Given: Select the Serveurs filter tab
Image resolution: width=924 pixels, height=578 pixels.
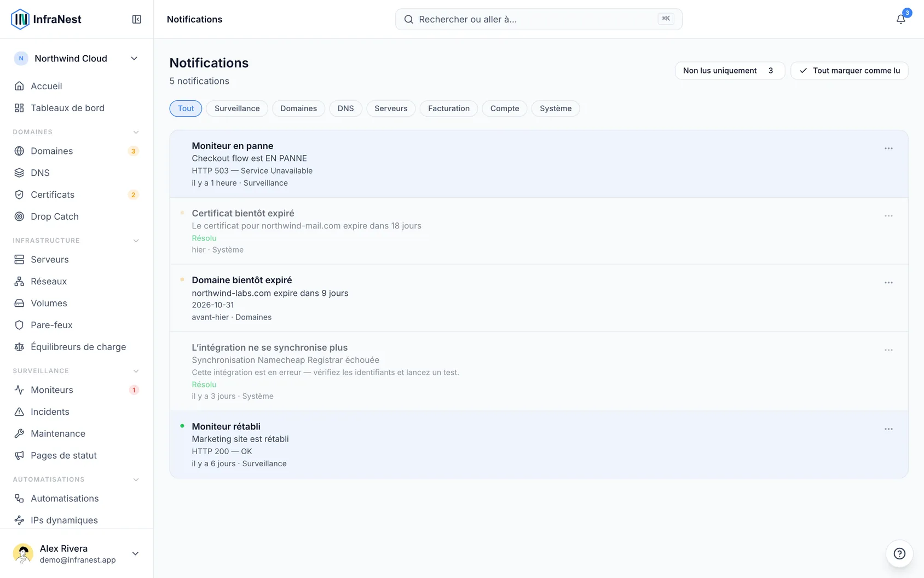Looking at the screenshot, I should 391,108.
